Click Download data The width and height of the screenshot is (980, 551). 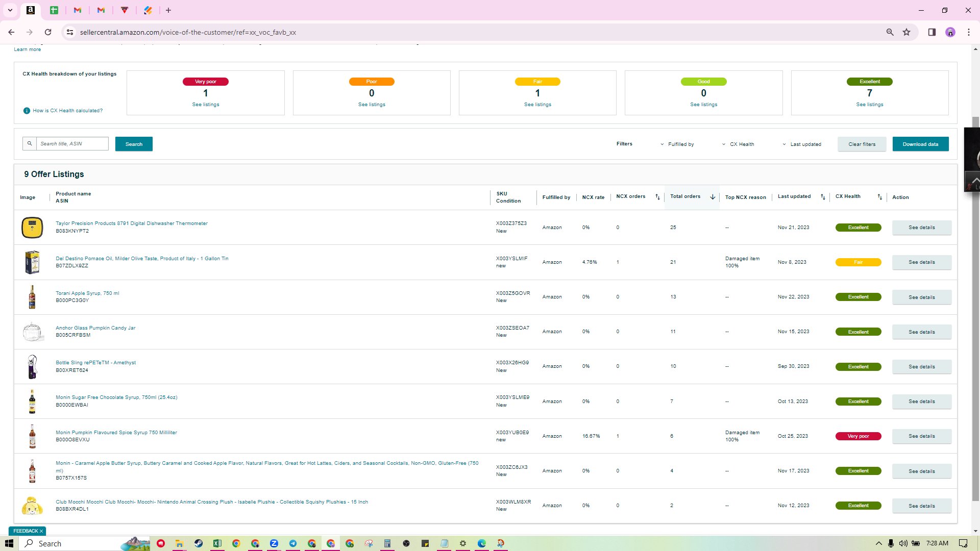click(x=920, y=144)
